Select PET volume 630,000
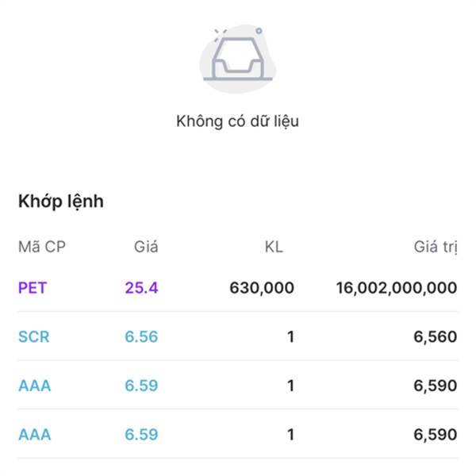Image resolution: width=476 pixels, height=476 pixels. pos(262,288)
